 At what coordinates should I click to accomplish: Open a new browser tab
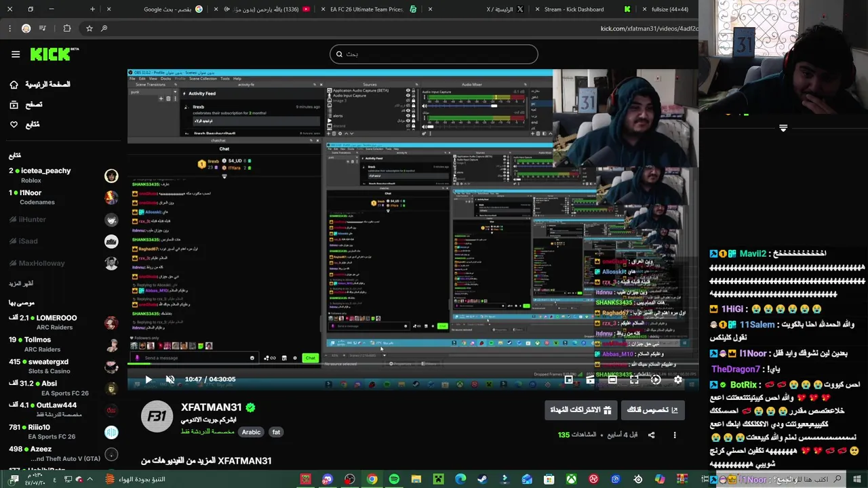click(x=93, y=9)
